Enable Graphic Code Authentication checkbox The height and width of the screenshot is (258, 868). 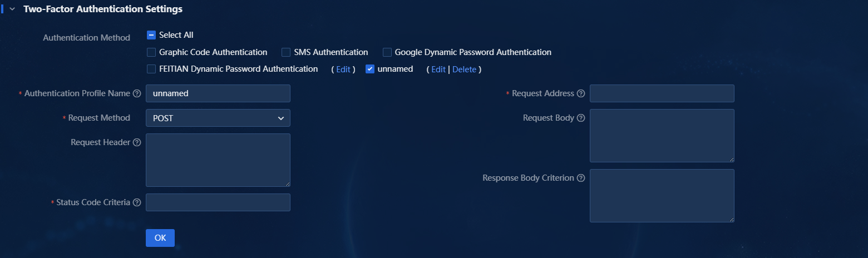(x=151, y=52)
